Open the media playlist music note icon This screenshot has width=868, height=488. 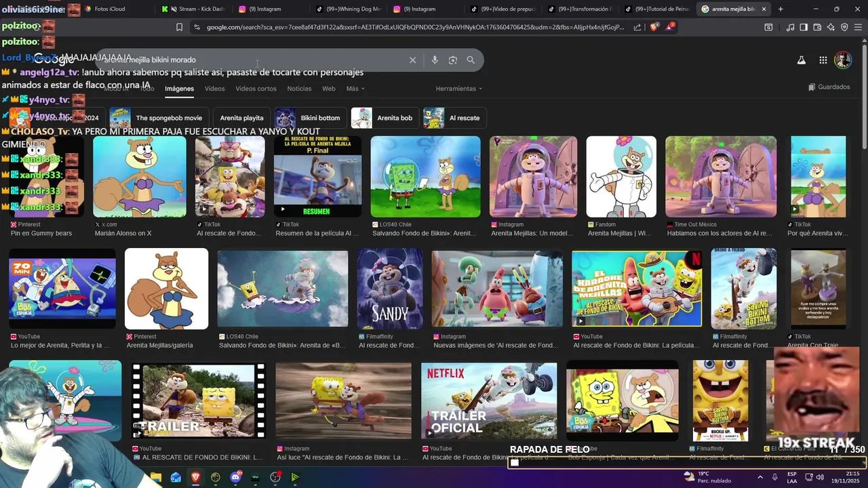[x=790, y=27]
